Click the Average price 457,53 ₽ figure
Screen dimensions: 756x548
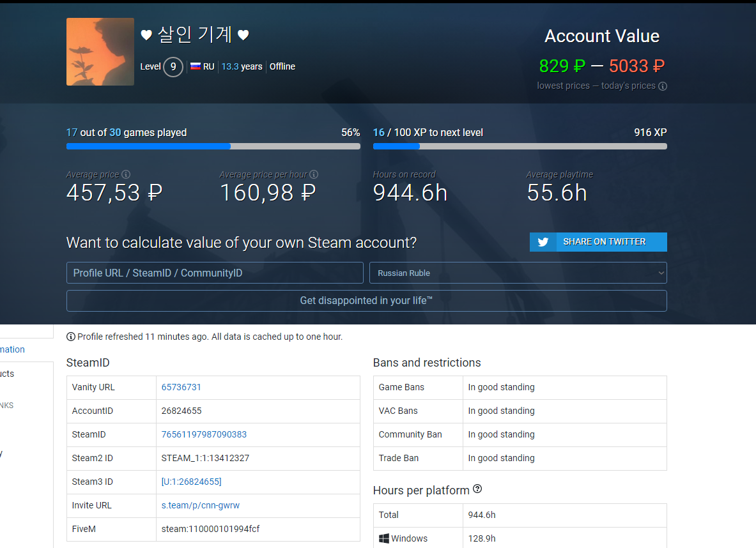(114, 194)
